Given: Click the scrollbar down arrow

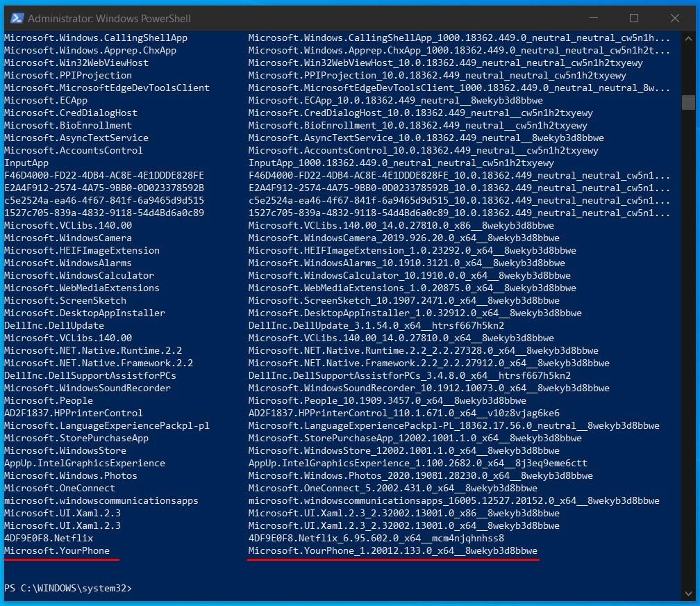Looking at the screenshot, I should coord(688,593).
